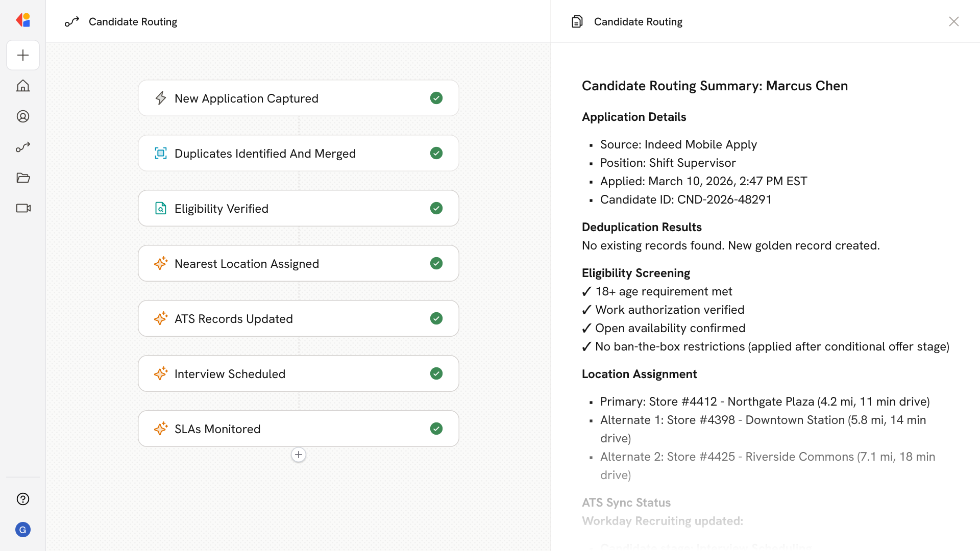Image resolution: width=980 pixels, height=551 pixels.
Task: Click the Nearest Location Assigned green checkmark
Action: (x=436, y=263)
